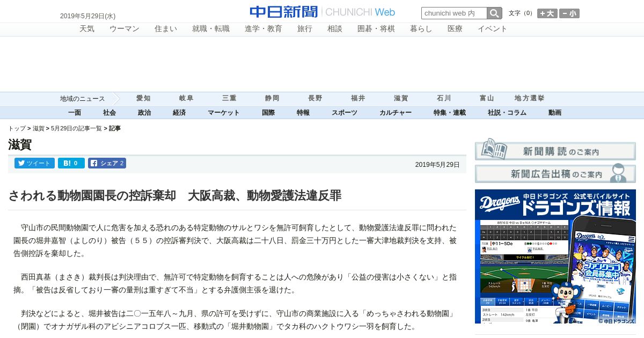Open 旅行 in top navigation

305,29
